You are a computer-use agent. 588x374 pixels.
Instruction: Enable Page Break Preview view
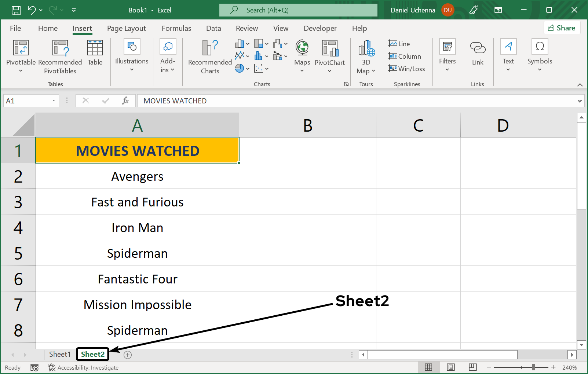tap(472, 367)
